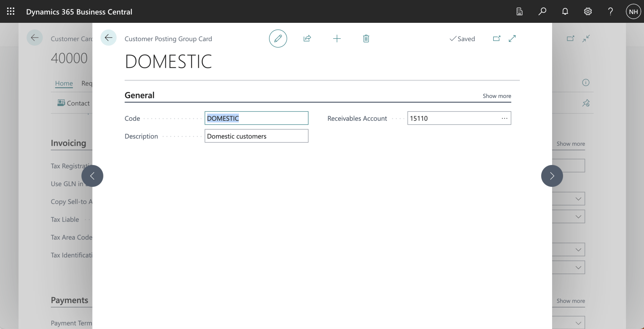Click inside the Description field
Screen dimensions: 644x329
pyautogui.click(x=256, y=136)
